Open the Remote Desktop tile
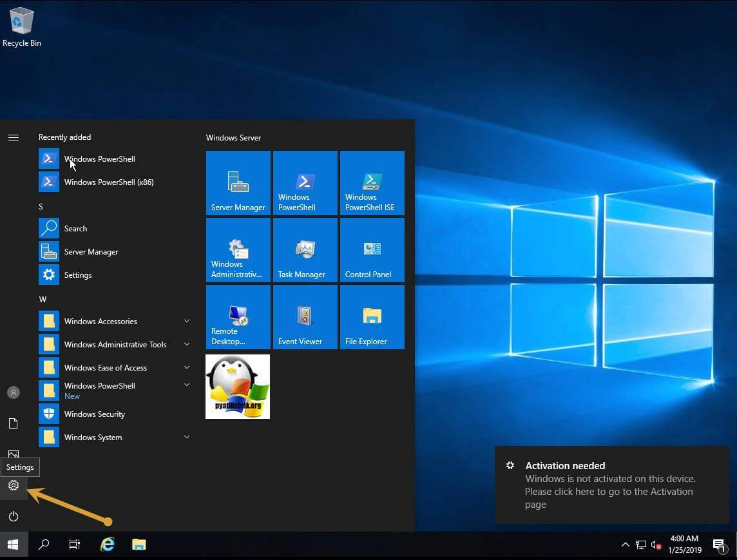Image resolution: width=737 pixels, height=560 pixels. tap(238, 317)
